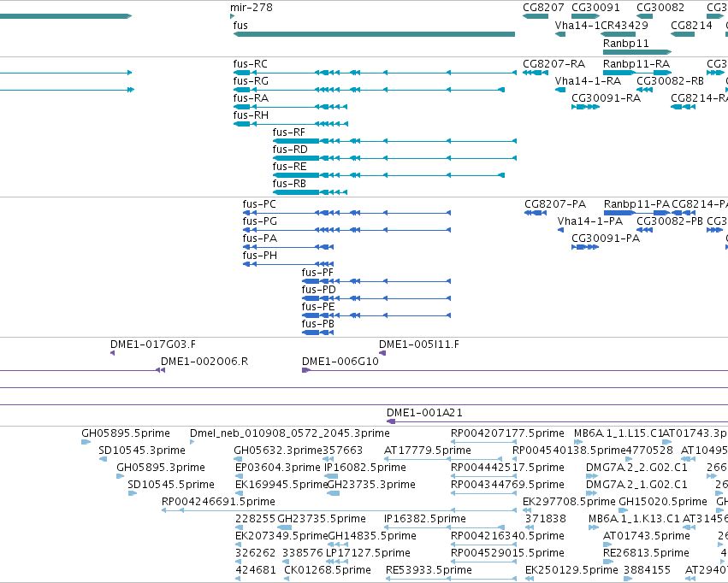
Task: Select the CG8207-PA protein feature
Action: [x=536, y=213]
